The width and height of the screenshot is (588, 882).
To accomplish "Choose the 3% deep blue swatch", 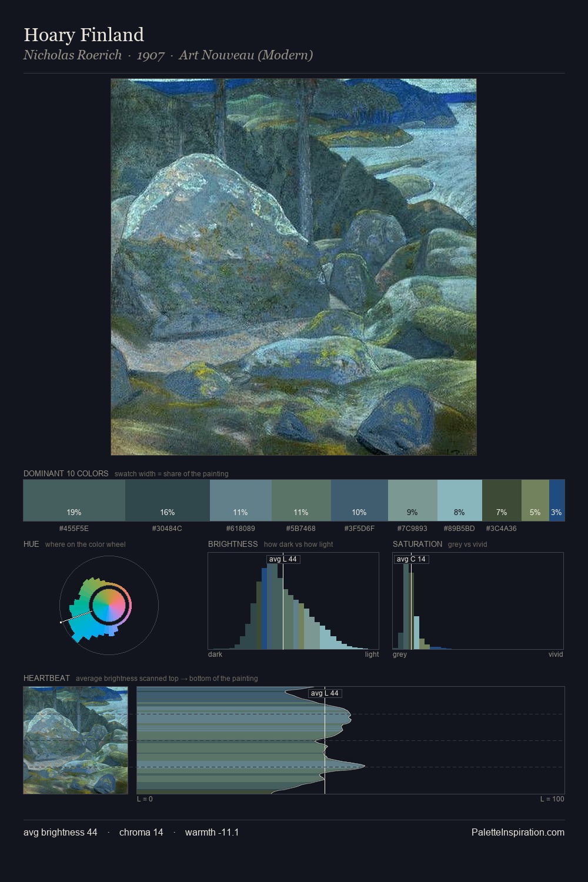I will [557, 500].
